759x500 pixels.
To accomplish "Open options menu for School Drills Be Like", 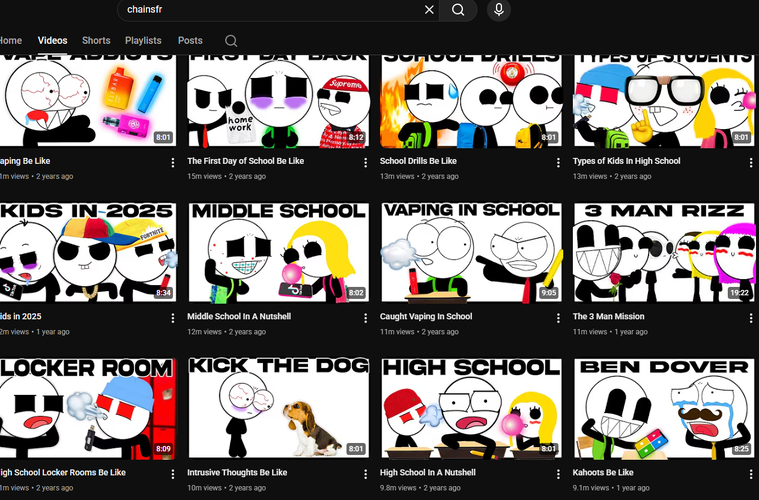I will tap(559, 162).
